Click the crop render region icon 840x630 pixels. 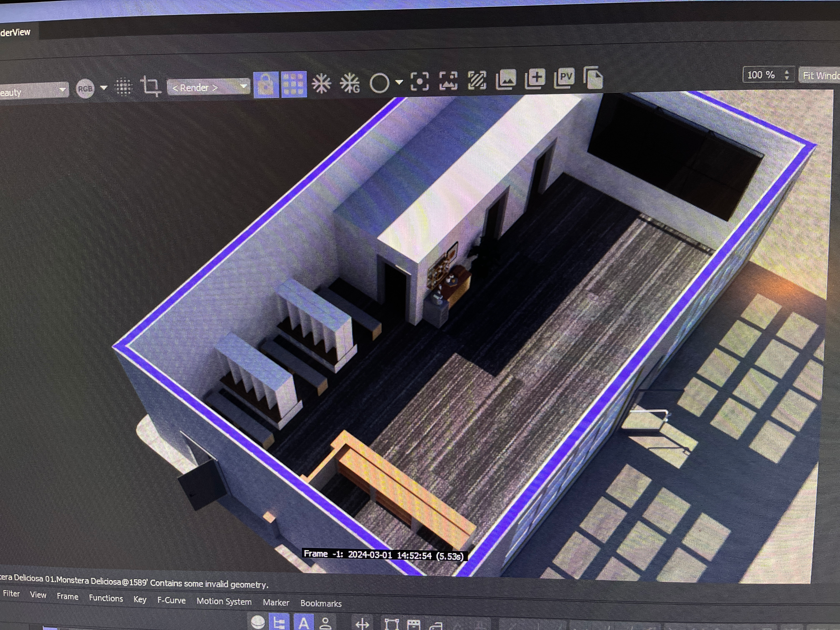(151, 87)
